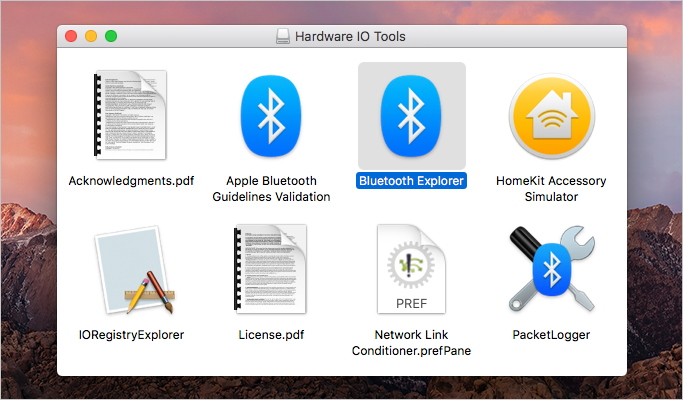
Task: Click the "IORegistryExplorer" name label
Action: [x=131, y=335]
